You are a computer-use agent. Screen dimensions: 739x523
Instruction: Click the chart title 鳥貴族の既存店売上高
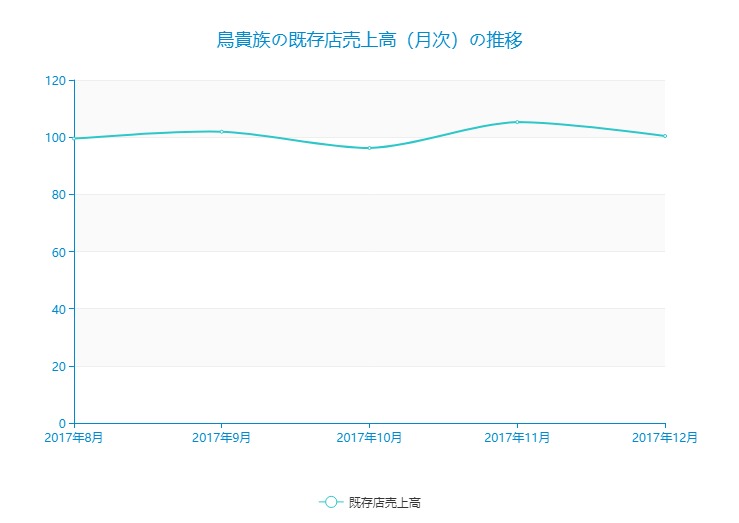click(x=369, y=41)
